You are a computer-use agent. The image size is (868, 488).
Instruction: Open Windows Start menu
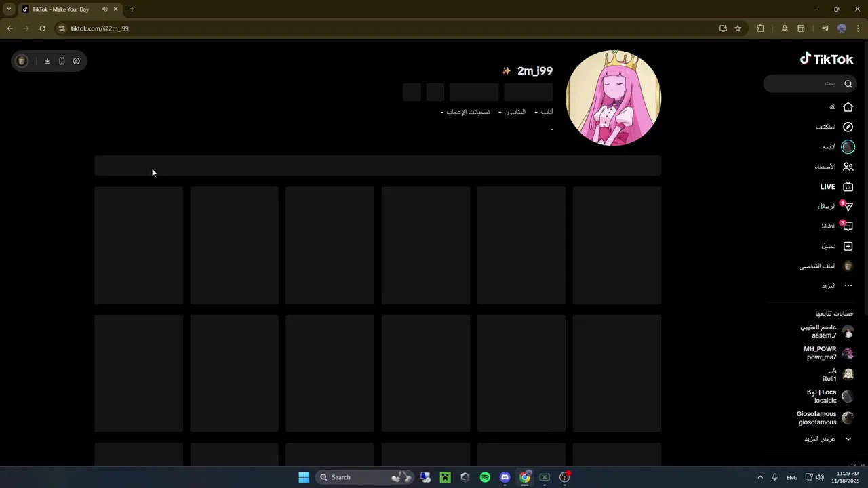tap(304, 477)
